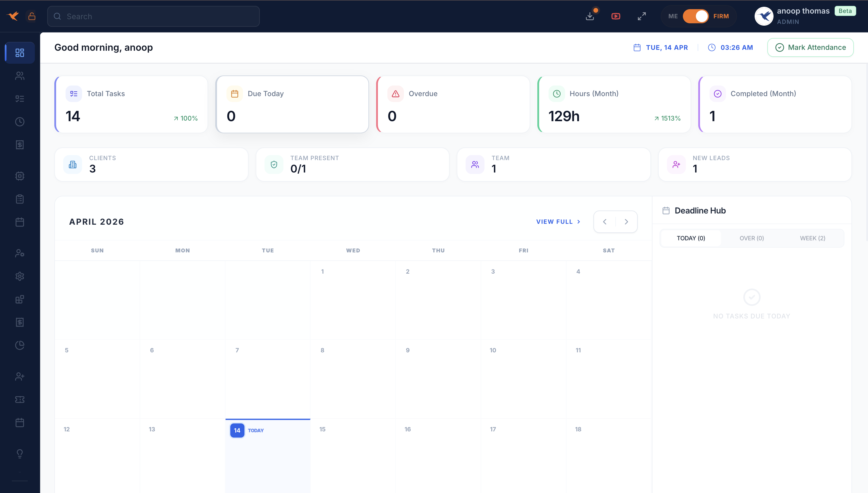The height and width of the screenshot is (493, 868).
Task: Open the video tutorials icon in top bar
Action: [x=616, y=16]
